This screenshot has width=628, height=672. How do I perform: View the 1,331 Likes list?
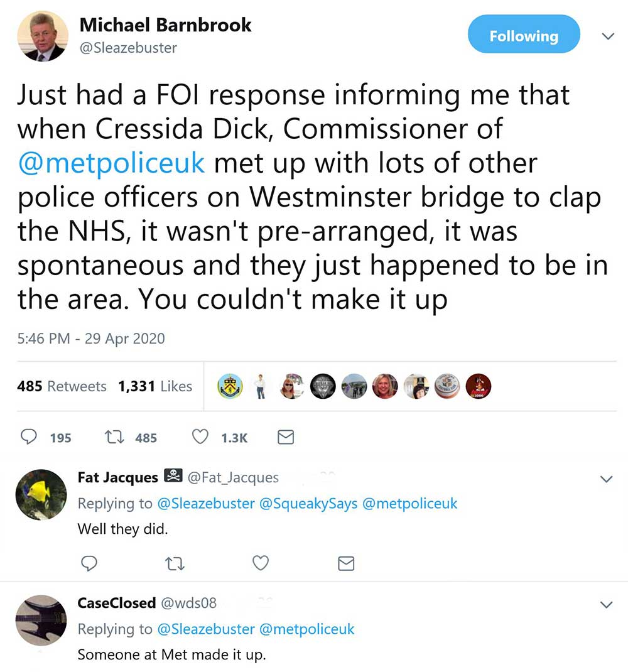point(155,386)
